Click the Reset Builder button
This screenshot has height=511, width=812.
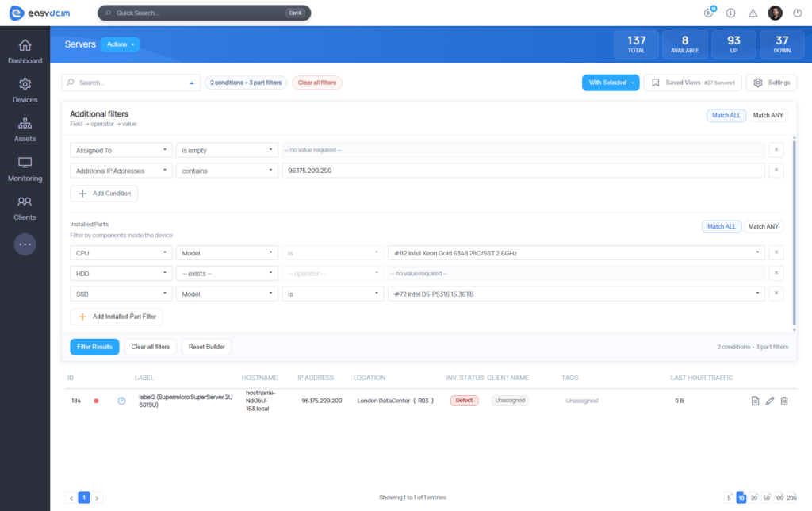(x=207, y=347)
